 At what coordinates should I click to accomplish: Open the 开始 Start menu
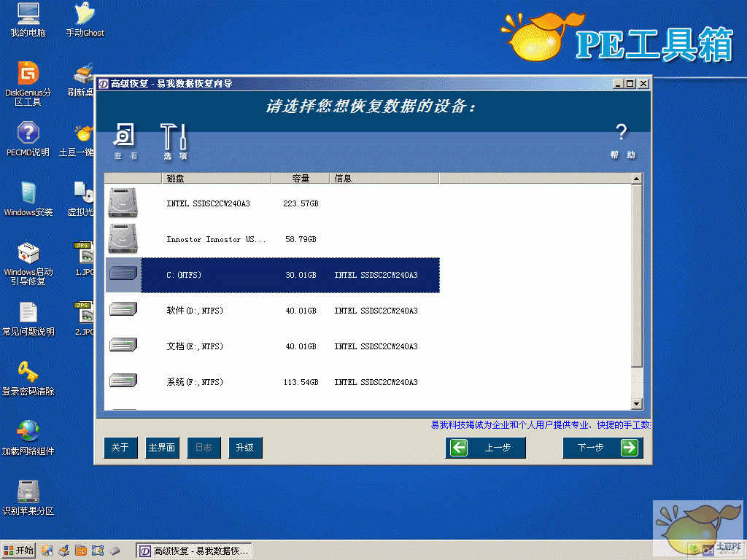[18, 551]
